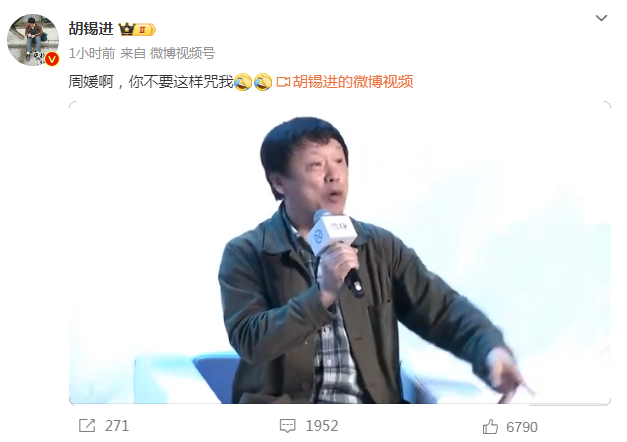This screenshot has width=627, height=442.
Task: Click the 胡锡进 profile avatar
Action: pyautogui.click(x=33, y=39)
